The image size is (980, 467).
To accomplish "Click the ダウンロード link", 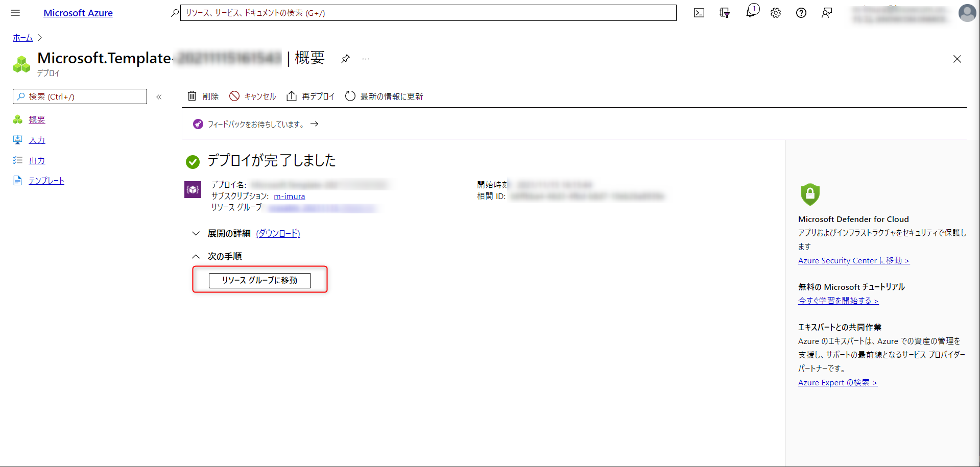I will point(278,233).
